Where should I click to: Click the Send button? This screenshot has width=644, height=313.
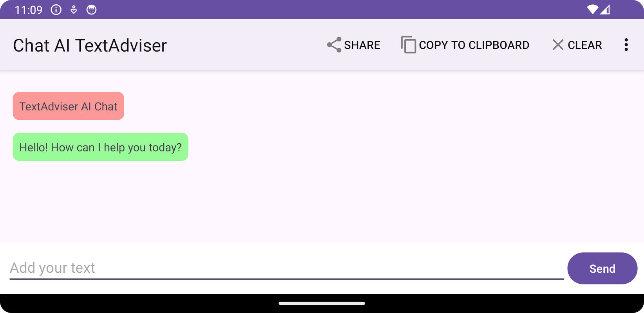coord(602,268)
